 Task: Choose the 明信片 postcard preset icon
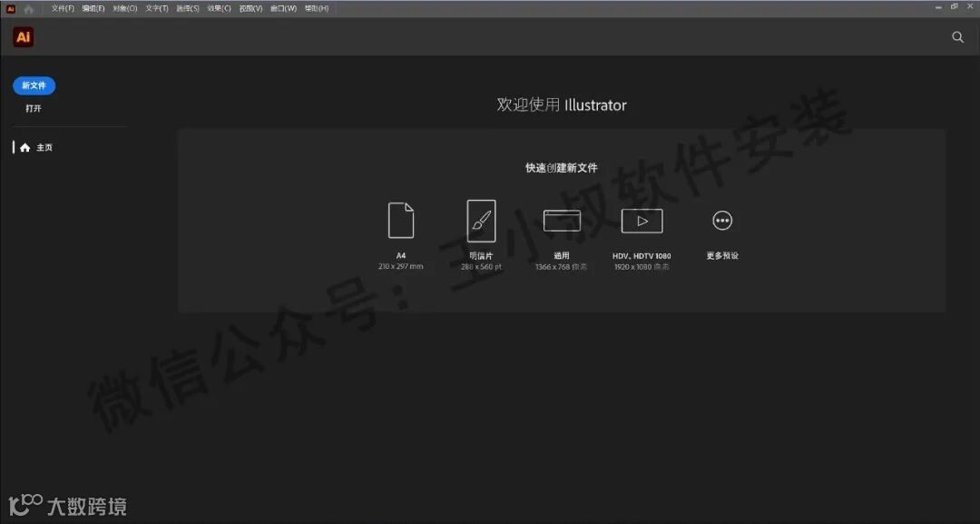tap(481, 221)
